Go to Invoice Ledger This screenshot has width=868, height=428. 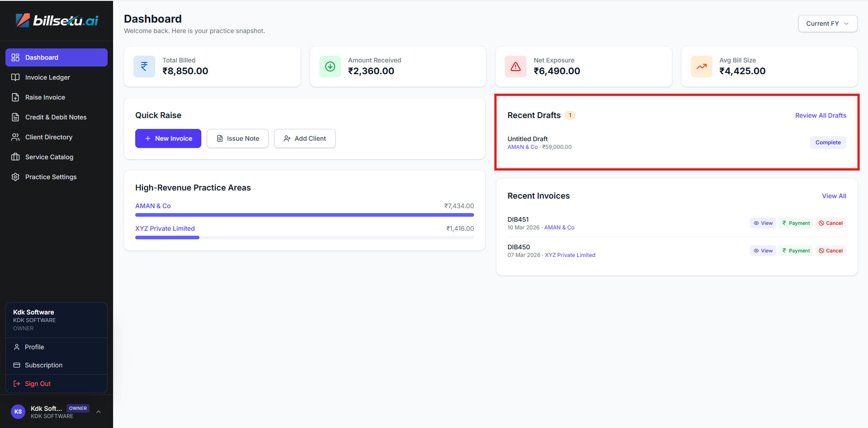point(47,77)
